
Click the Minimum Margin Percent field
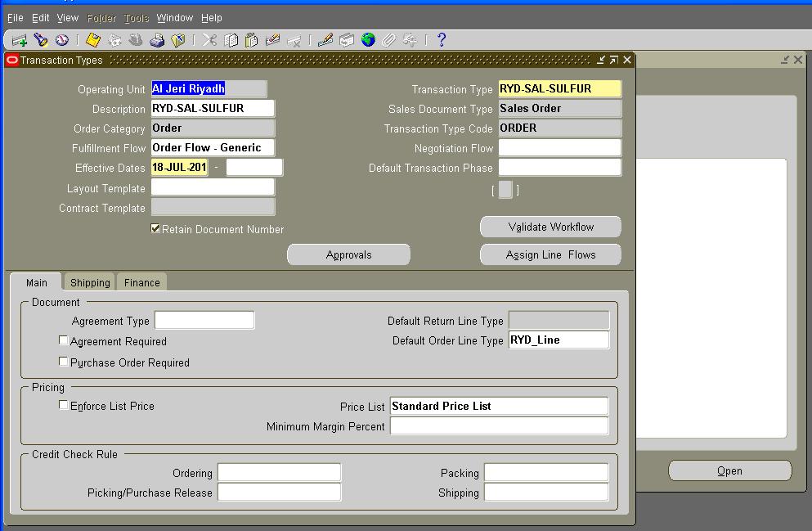[x=499, y=425]
